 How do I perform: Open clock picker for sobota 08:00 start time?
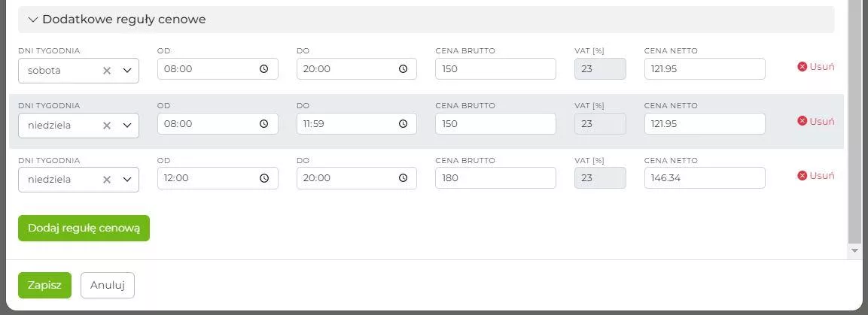[264, 69]
